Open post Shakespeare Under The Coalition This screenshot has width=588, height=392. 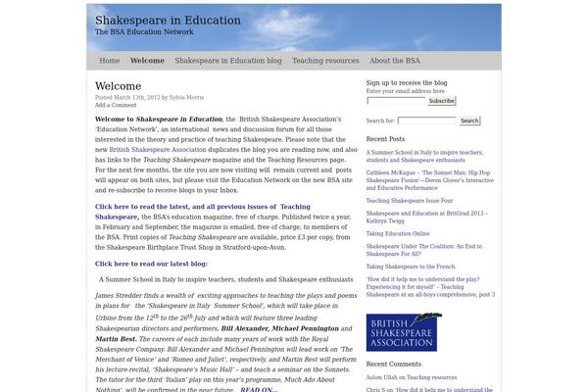click(424, 250)
